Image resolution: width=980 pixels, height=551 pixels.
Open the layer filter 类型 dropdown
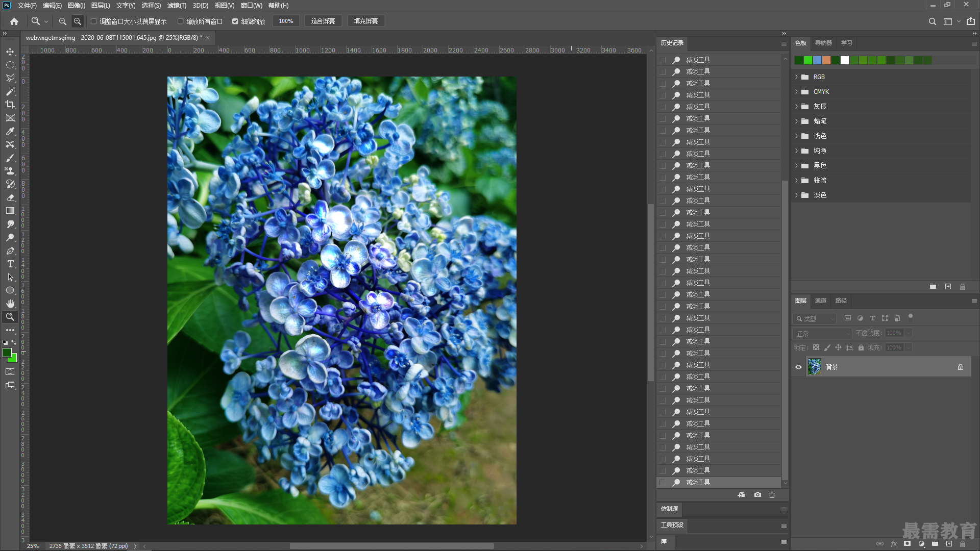click(x=815, y=318)
